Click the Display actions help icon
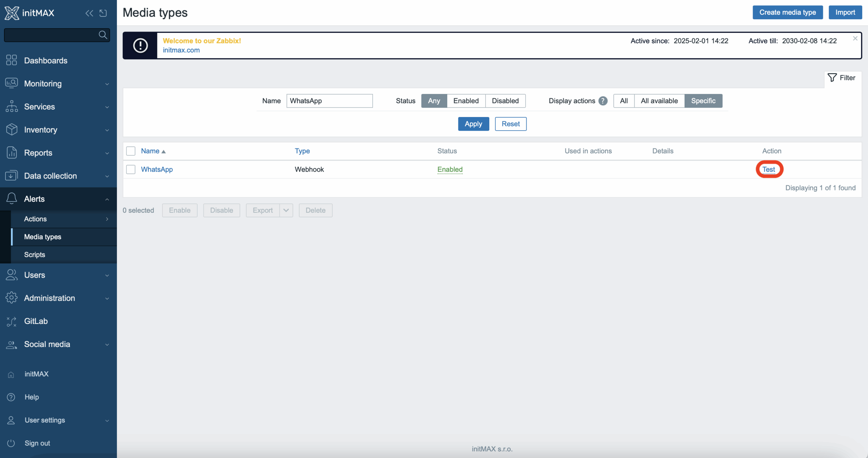868x458 pixels. (603, 101)
